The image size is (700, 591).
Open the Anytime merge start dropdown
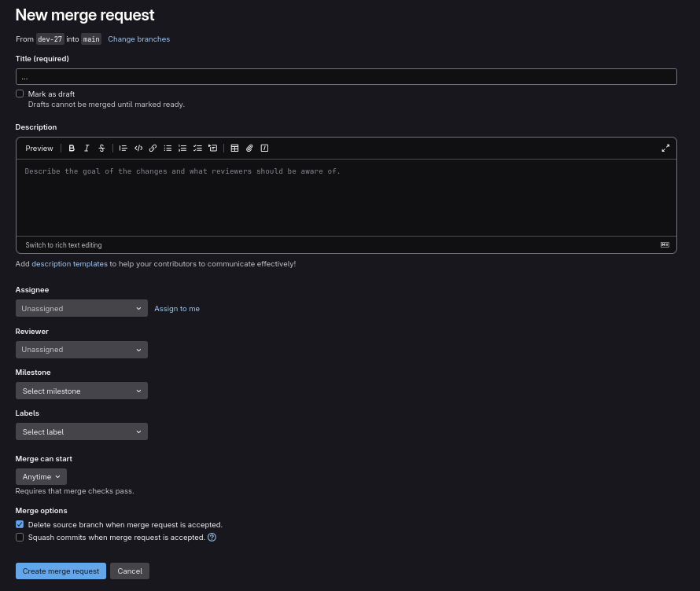click(x=41, y=476)
